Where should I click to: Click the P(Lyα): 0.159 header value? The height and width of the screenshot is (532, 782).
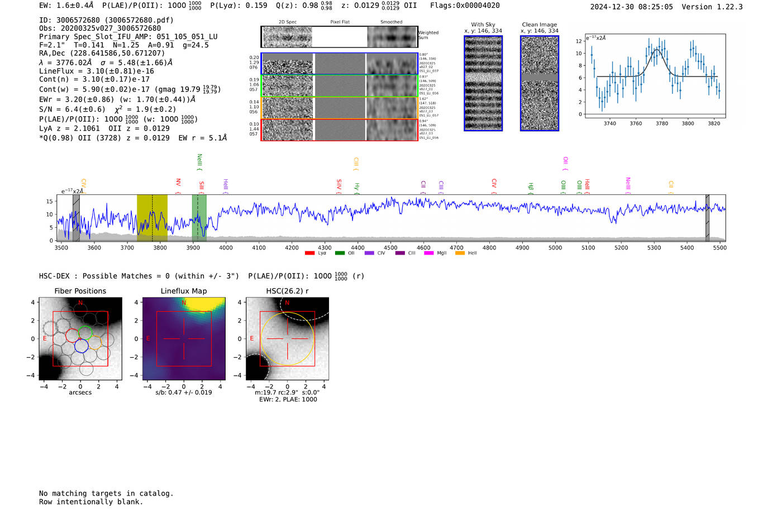point(239,6)
